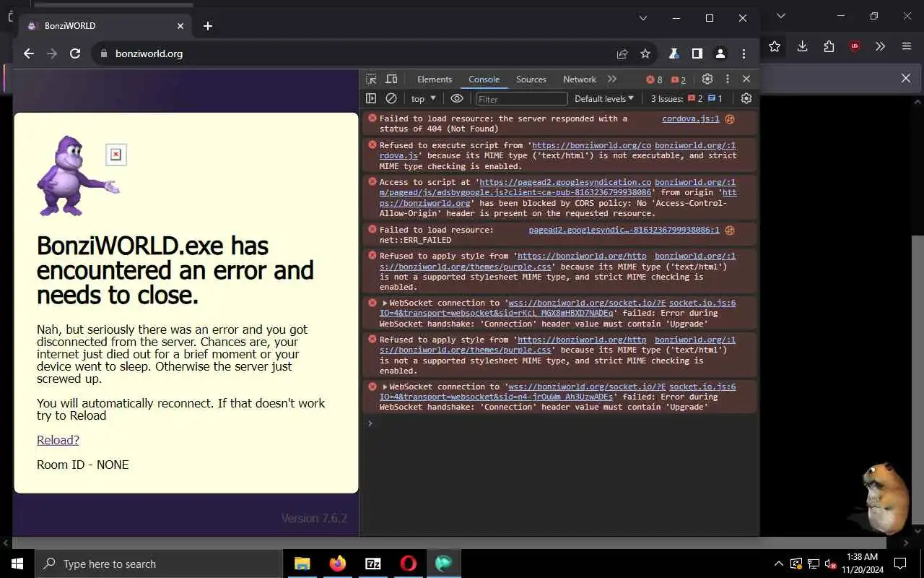Open Chrome Labs flask icon

pos(674,53)
